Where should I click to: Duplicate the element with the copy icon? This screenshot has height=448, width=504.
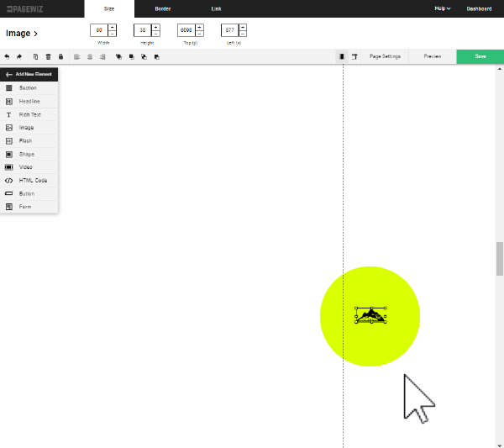35,56
